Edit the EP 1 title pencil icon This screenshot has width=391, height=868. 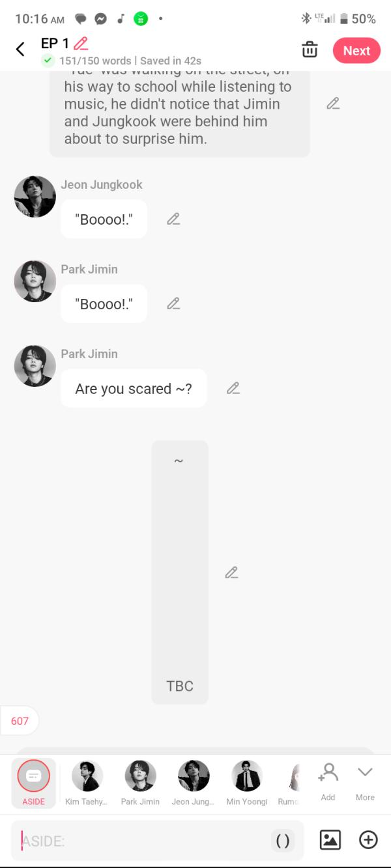coord(81,44)
